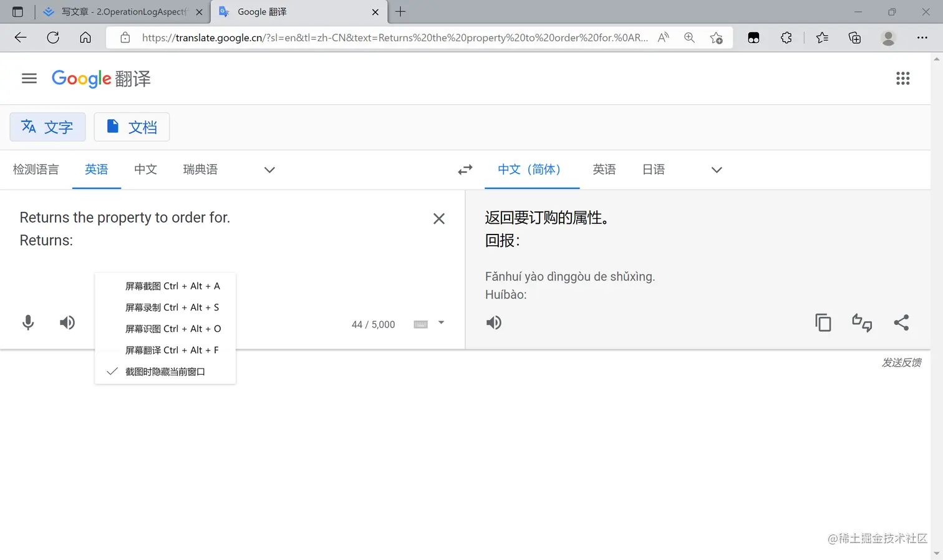
Task: Toggle 截图时隐藏当前窗口 checked option
Action: 165,372
